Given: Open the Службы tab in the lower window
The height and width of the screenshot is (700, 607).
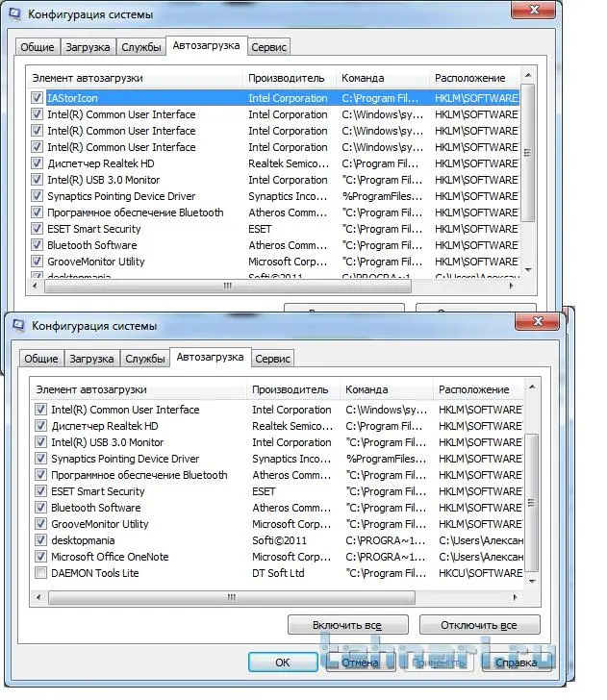Looking at the screenshot, I should 145,359.
